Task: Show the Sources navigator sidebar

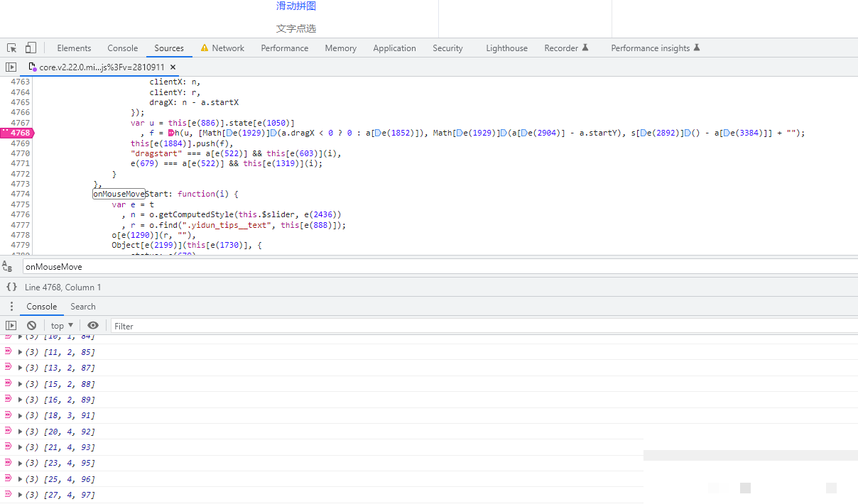Action: click(x=11, y=67)
